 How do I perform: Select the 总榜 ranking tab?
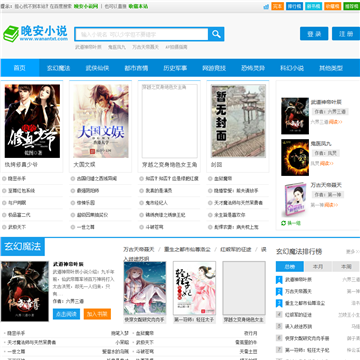290,267
